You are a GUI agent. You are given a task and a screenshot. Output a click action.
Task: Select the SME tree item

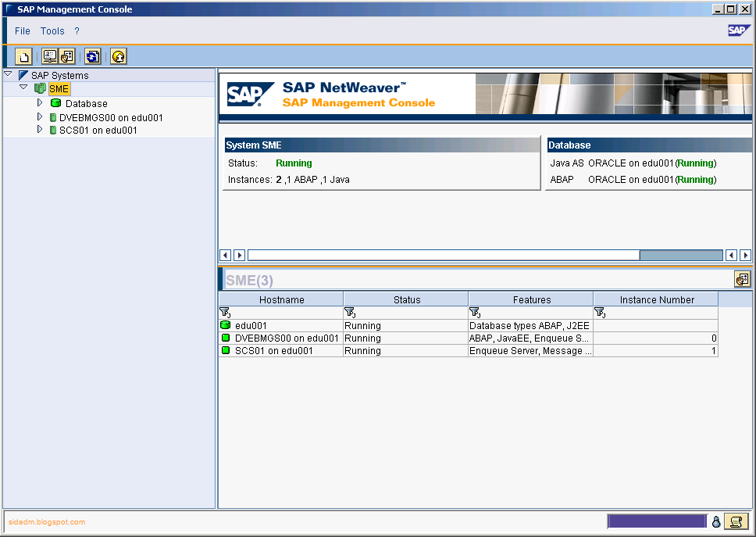(59, 89)
